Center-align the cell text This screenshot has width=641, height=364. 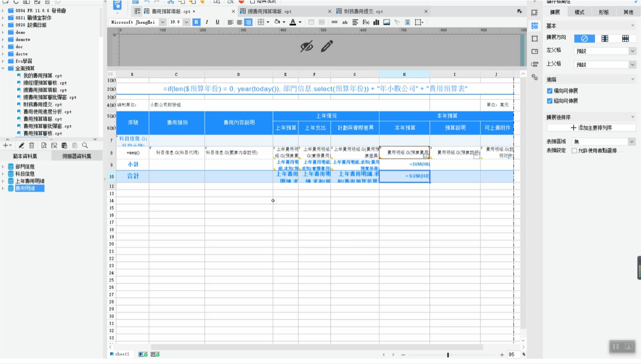[x=239, y=22]
